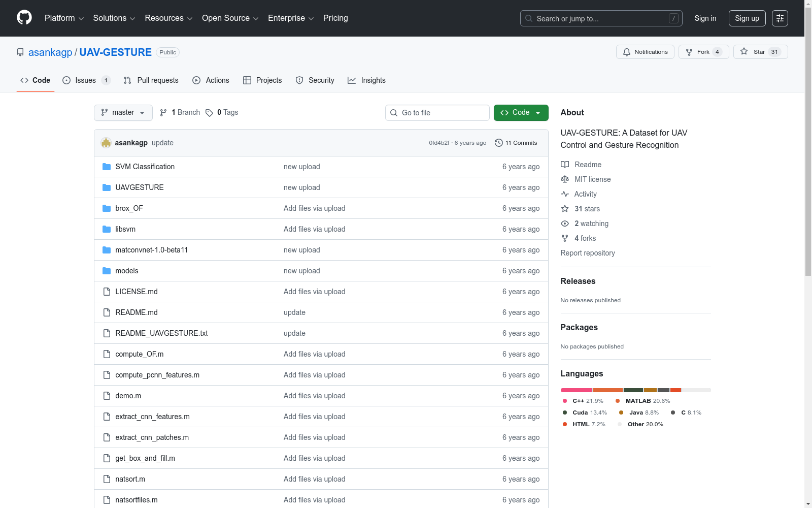Open the master branch selector
This screenshot has height=508, width=812.
(123, 113)
